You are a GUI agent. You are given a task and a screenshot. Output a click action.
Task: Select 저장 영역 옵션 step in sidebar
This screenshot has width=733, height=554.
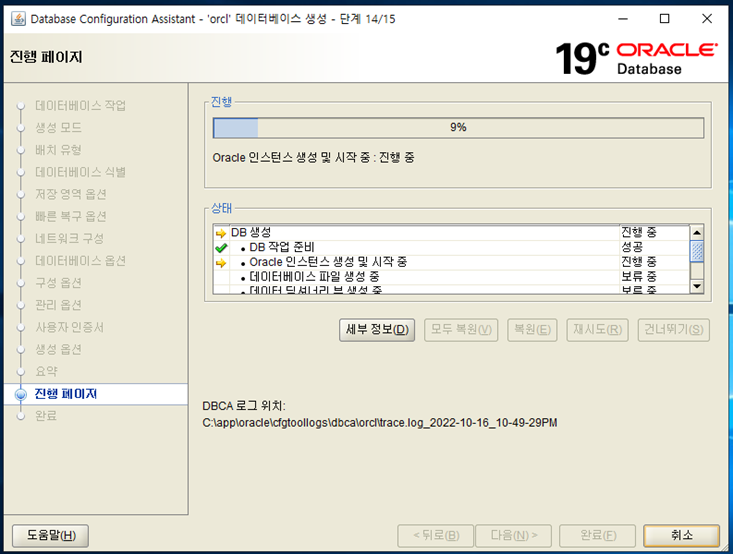(71, 194)
